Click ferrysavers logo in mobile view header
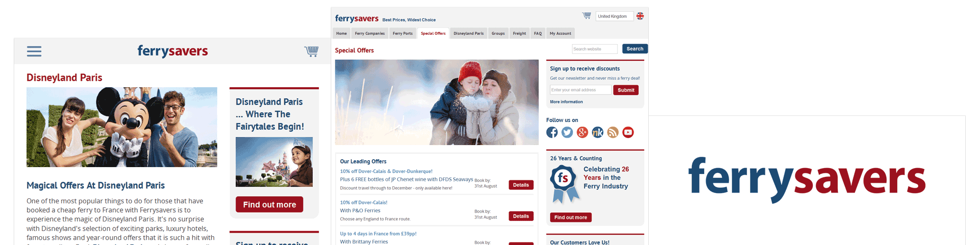 click(x=172, y=51)
